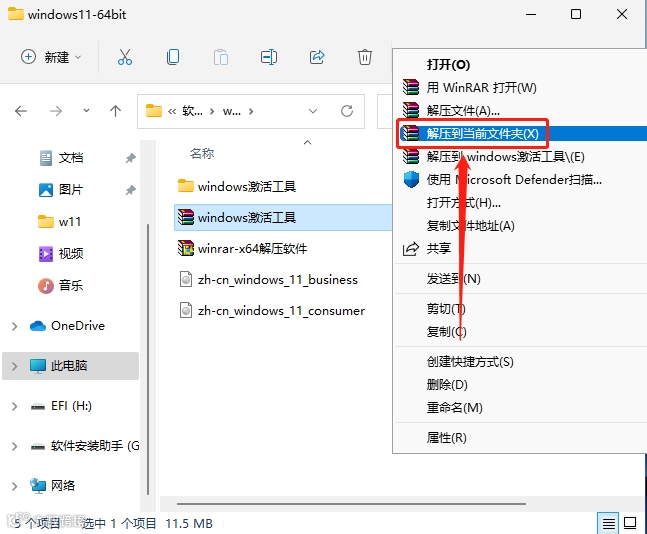Refresh the current folder view
Screen dimensions: 647x534
(x=347, y=111)
